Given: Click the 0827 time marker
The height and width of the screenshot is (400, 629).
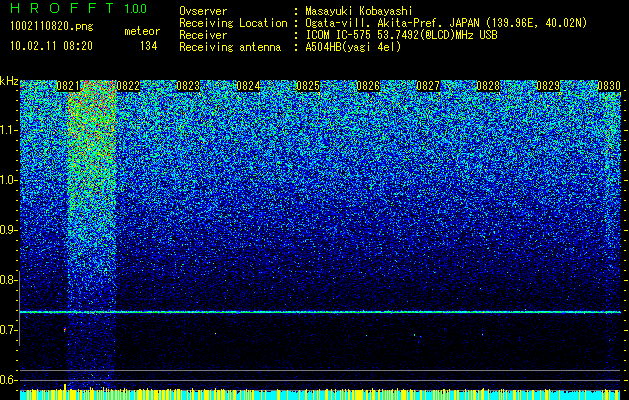Looking at the screenshot, I should 428,86.
